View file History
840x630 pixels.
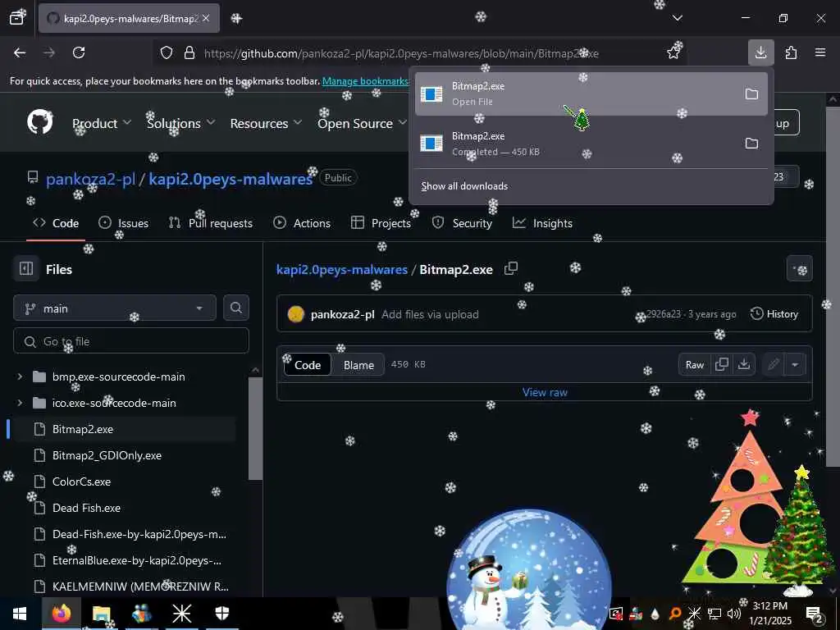tap(774, 314)
